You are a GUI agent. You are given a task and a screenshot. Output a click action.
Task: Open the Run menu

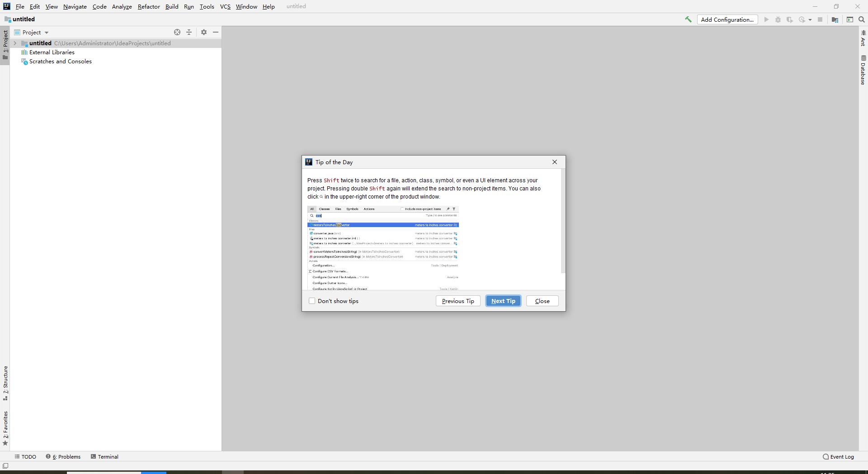click(189, 6)
